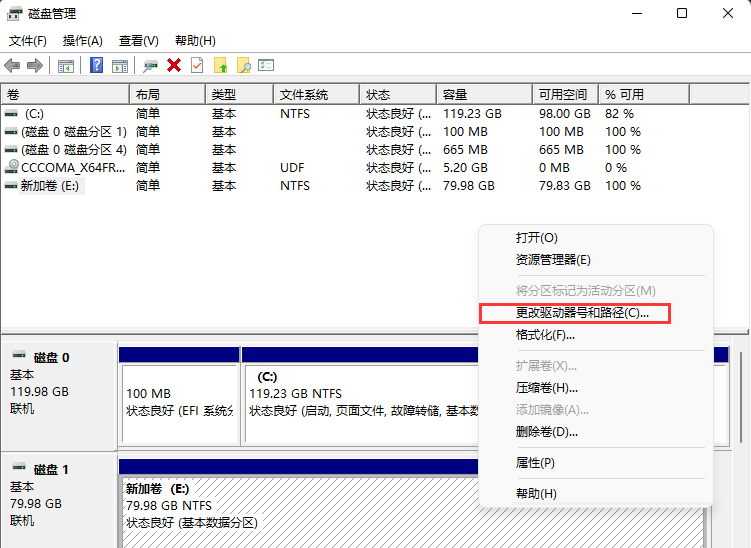
Task: Open the blue question mark Help icon
Action: [96, 65]
